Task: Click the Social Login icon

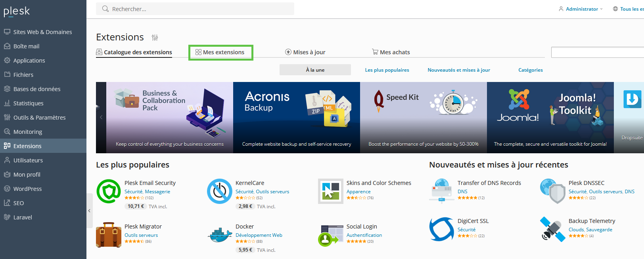Action: coord(331,235)
